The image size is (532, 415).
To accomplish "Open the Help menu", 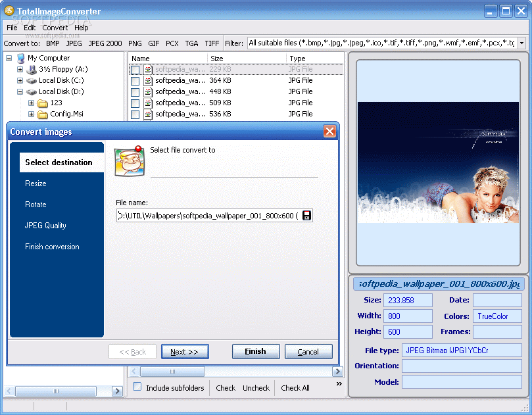I will [82, 28].
